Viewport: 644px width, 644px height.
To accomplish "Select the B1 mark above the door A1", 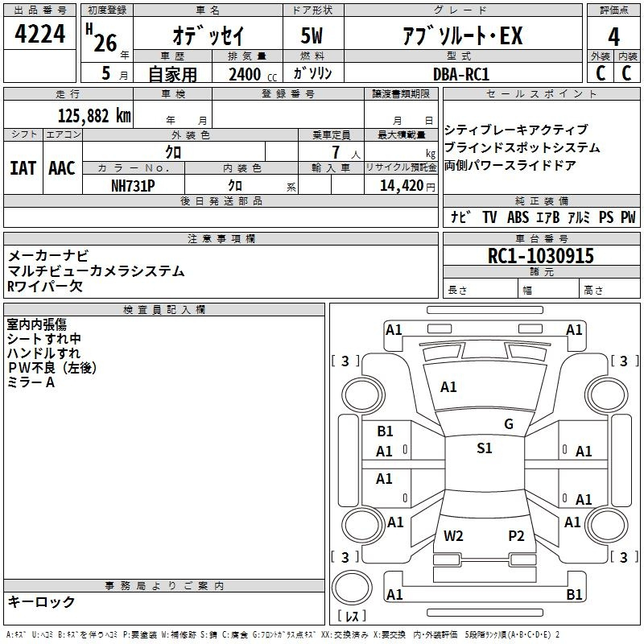I will (x=385, y=431).
